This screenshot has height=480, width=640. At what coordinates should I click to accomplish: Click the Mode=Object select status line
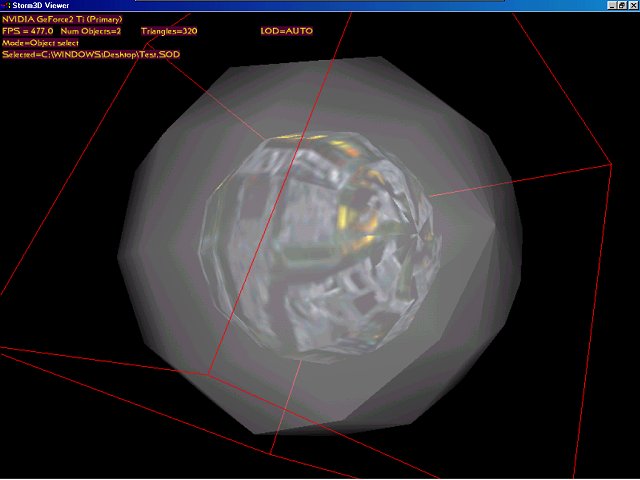tap(40, 42)
